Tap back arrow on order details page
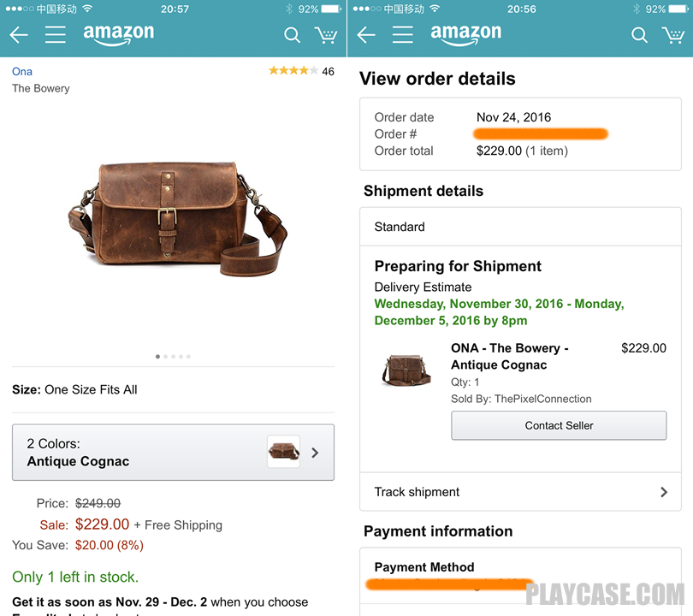Screen dimensions: 693x616 click(x=366, y=34)
